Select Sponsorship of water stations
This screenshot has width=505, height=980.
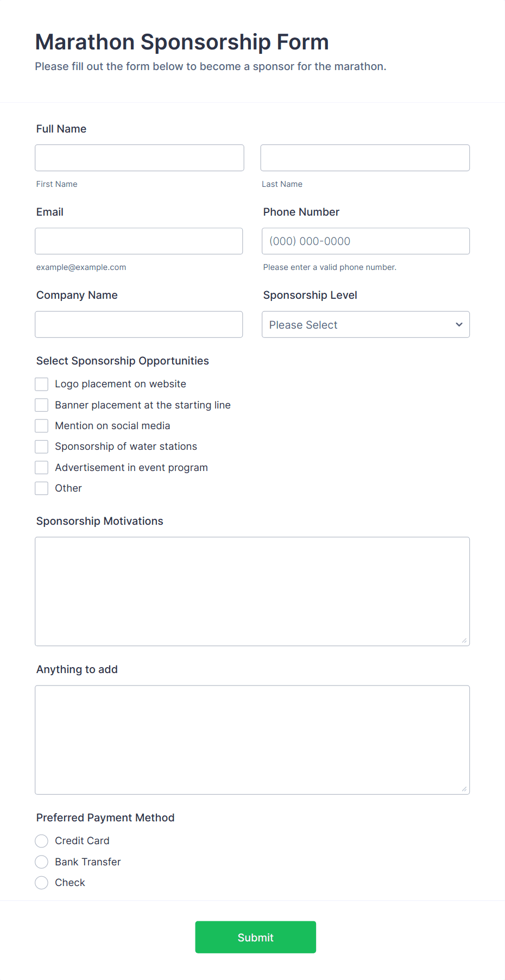(x=41, y=446)
